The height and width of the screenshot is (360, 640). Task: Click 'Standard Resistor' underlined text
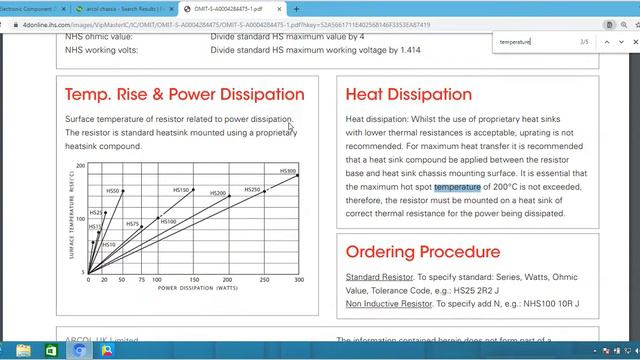click(x=379, y=277)
